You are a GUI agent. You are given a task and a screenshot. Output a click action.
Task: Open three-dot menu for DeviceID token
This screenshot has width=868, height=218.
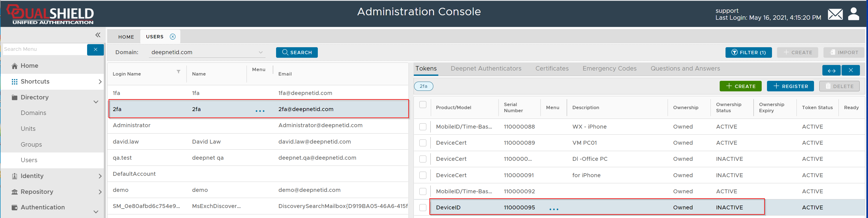554,209
